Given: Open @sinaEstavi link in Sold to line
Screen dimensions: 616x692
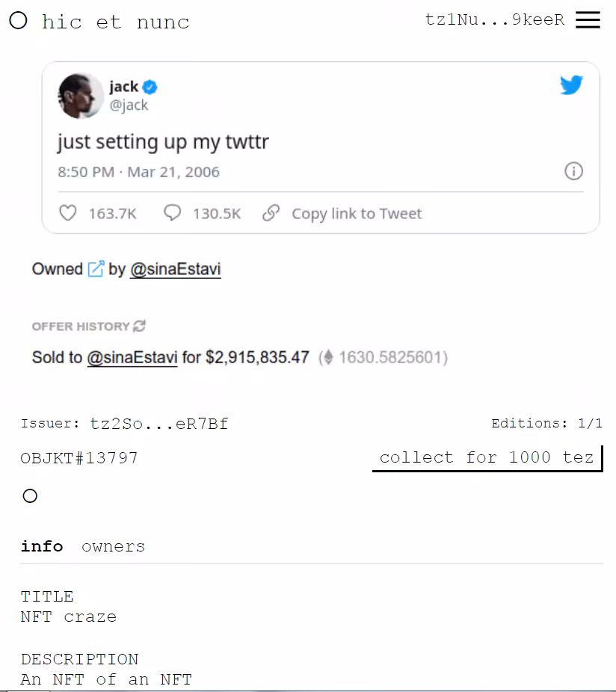Looking at the screenshot, I should point(132,357).
